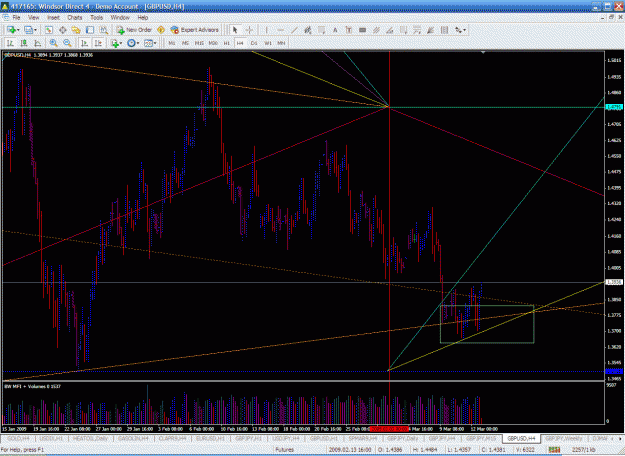Open the View menu

click(33, 18)
